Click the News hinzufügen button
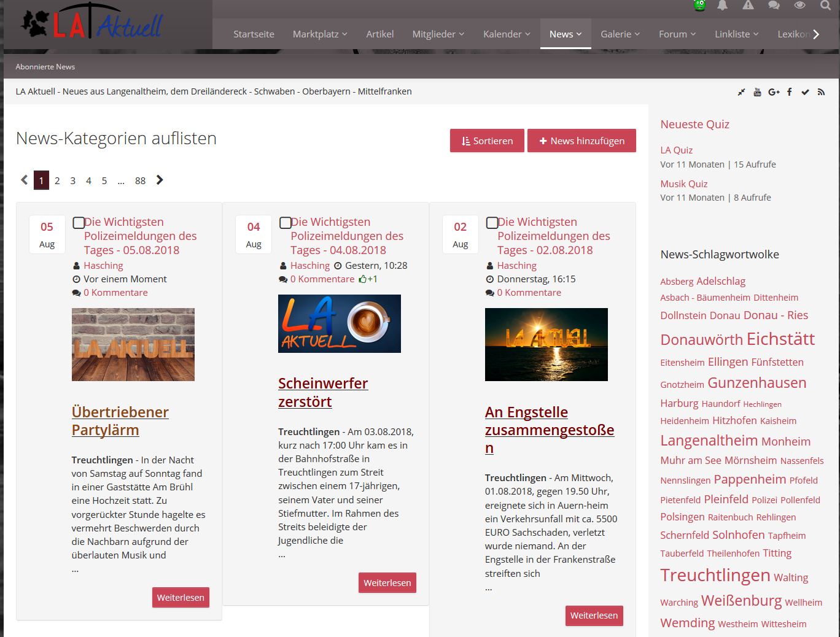 [581, 141]
